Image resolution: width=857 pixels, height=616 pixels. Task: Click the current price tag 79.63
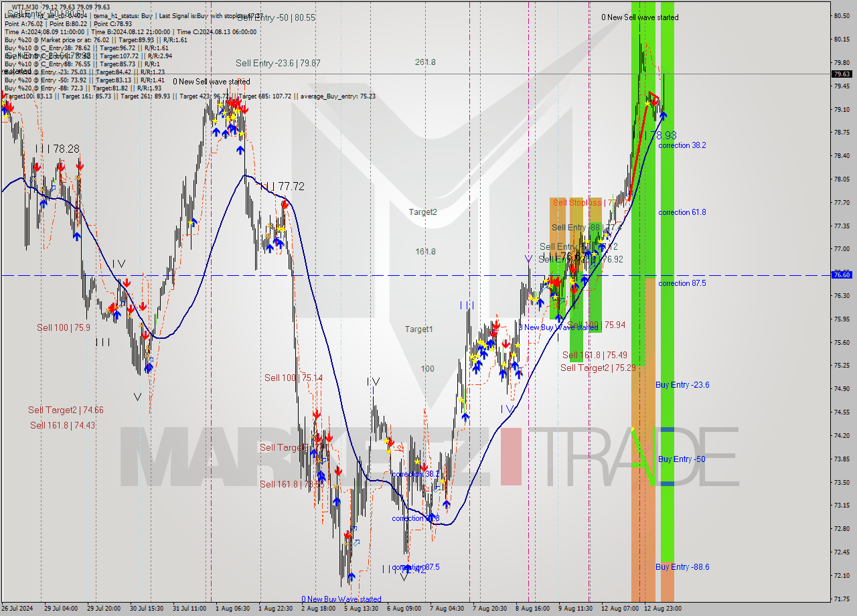click(842, 74)
